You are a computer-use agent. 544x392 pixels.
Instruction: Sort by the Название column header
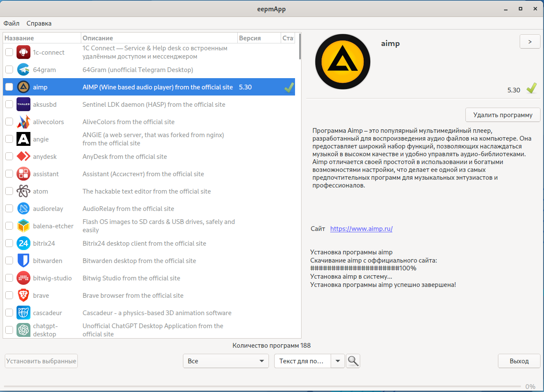coord(42,38)
